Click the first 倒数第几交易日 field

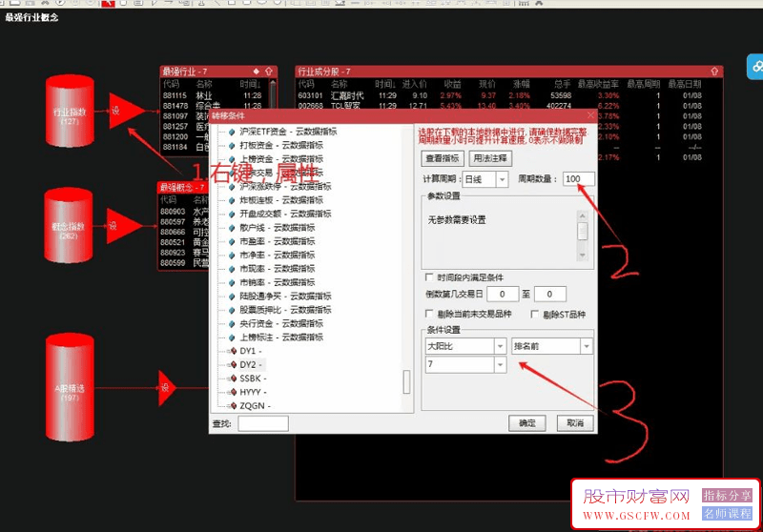(x=503, y=295)
